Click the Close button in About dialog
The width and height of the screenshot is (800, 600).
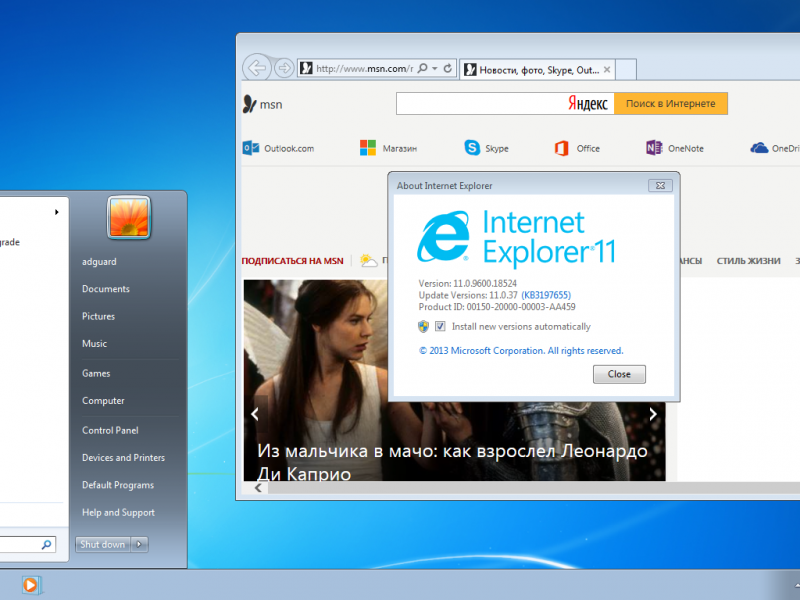(619, 374)
